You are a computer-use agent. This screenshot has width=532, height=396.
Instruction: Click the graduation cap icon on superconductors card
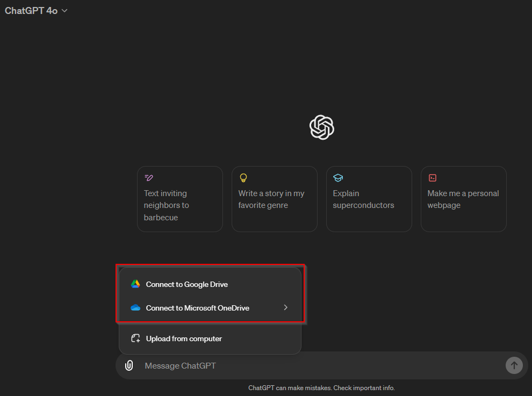338,177
